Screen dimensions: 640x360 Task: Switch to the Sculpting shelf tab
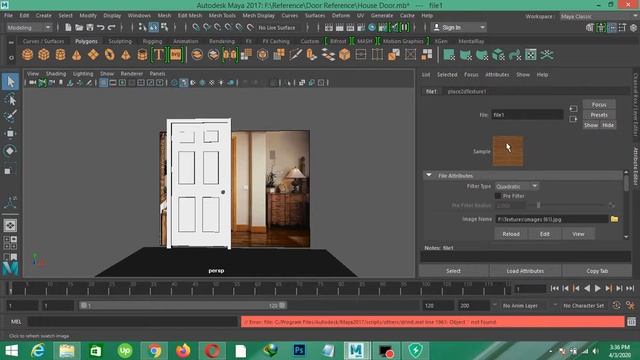tap(120, 41)
